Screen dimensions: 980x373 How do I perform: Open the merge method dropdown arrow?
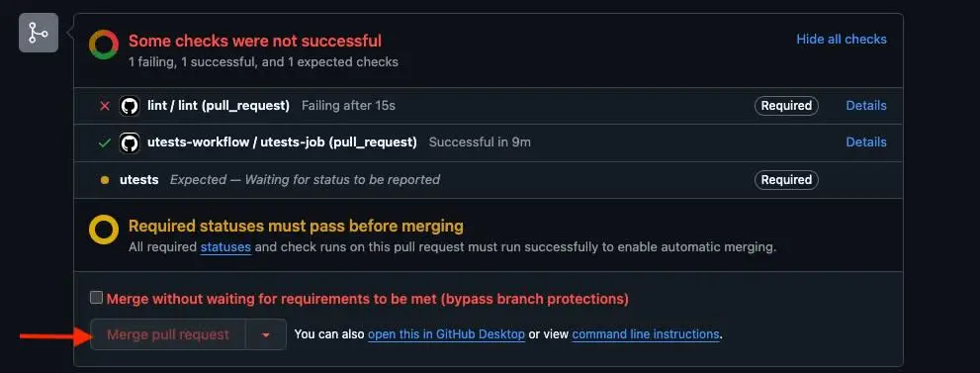coord(266,334)
